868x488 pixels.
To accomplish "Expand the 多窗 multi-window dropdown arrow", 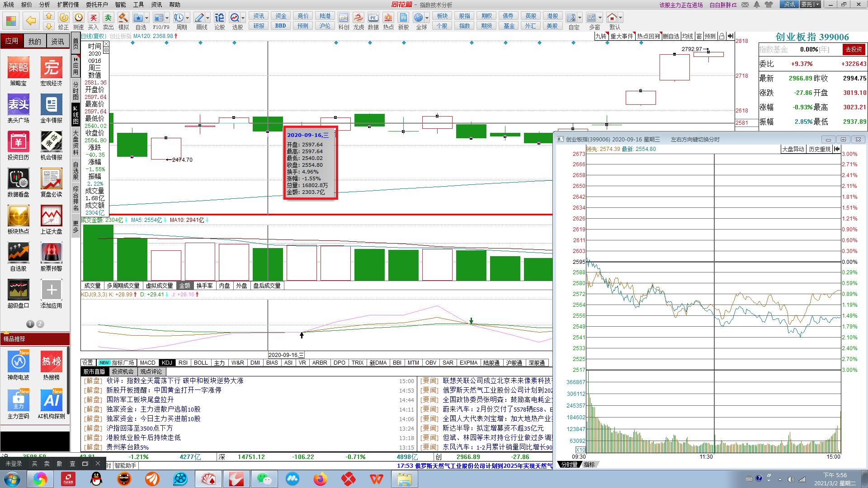I will [600, 18].
